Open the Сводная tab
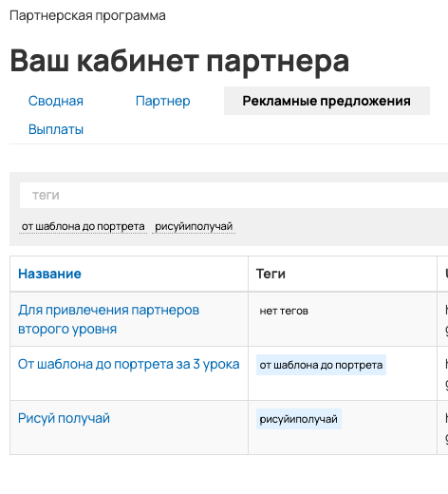The image size is (448, 494). click(x=56, y=101)
